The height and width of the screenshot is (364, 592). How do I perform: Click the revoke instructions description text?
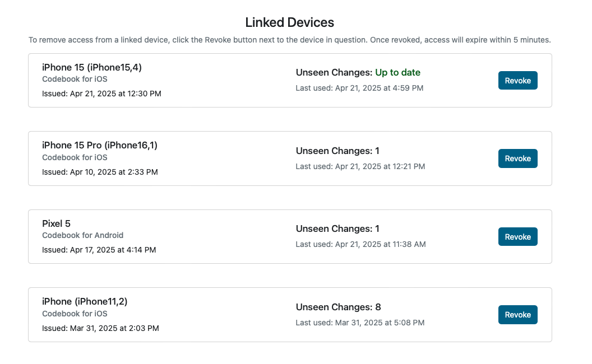(x=290, y=40)
